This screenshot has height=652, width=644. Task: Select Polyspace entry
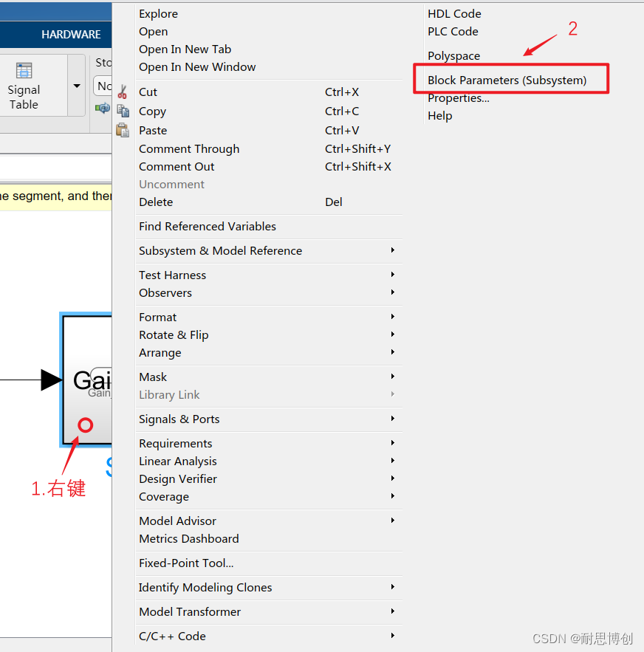pyautogui.click(x=454, y=55)
